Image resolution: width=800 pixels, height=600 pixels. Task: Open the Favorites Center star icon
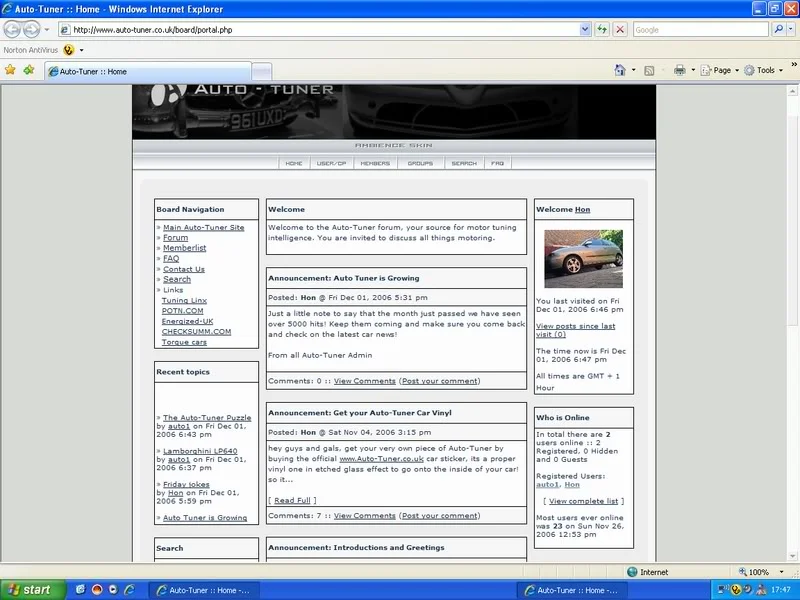[10, 70]
